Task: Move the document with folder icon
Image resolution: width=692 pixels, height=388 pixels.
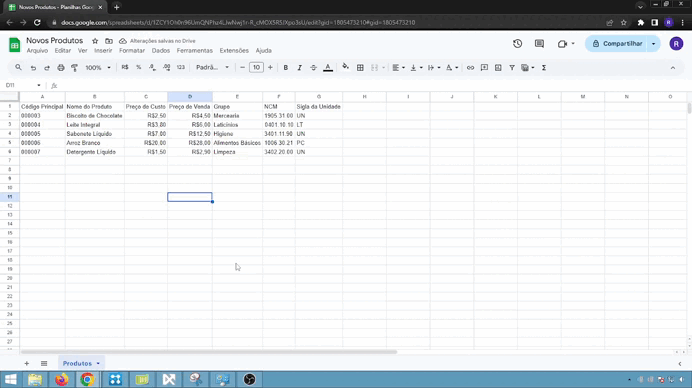Action: click(x=109, y=41)
